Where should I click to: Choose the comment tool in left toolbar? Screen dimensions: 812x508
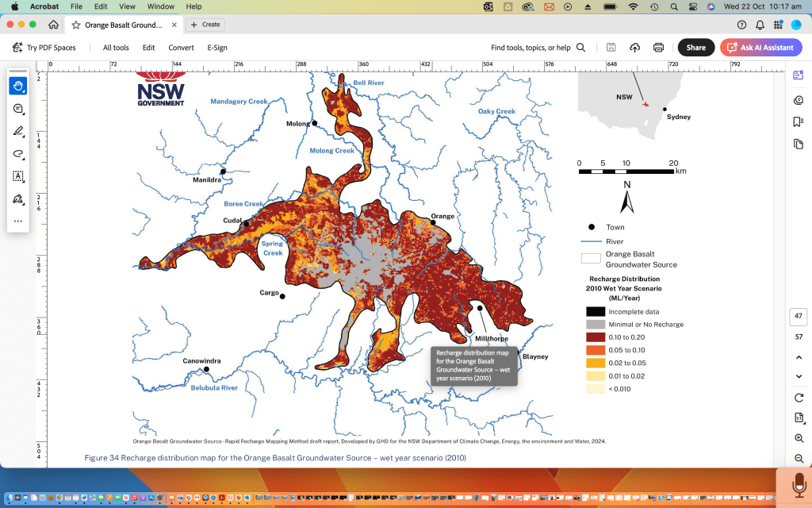click(x=17, y=109)
